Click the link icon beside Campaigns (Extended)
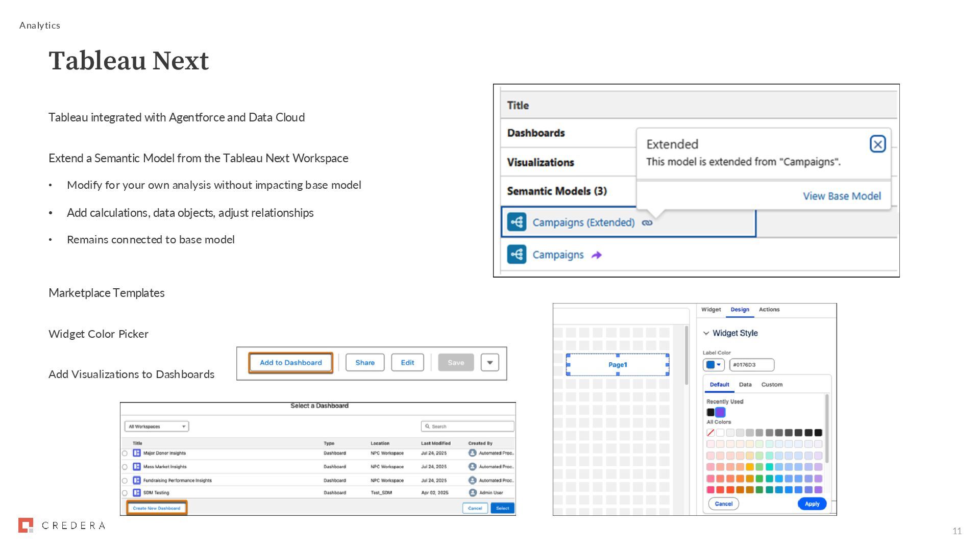This screenshot has height=551, width=980. 647,223
